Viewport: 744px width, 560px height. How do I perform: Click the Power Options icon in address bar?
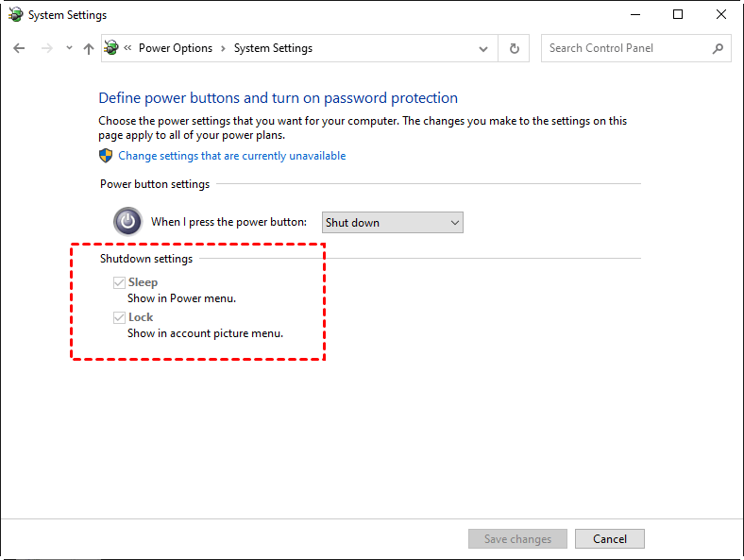(113, 48)
